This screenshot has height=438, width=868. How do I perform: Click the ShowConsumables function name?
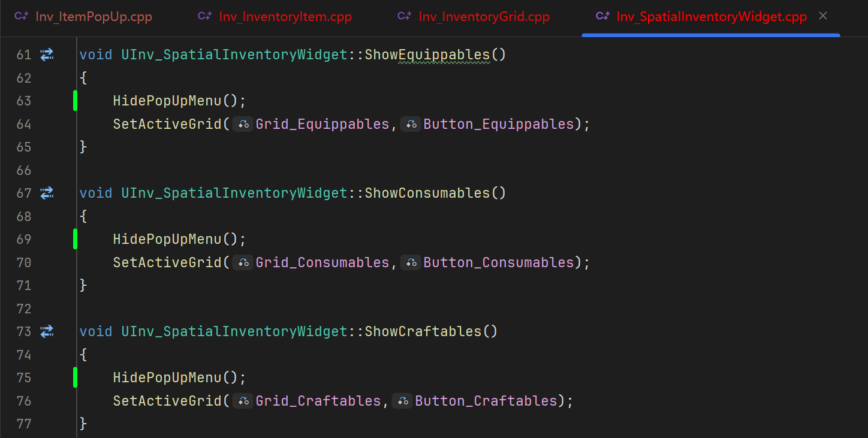click(427, 193)
